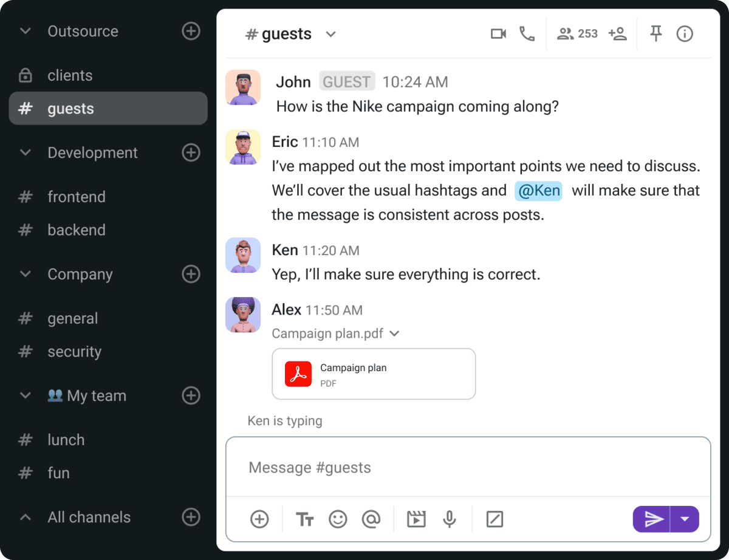Open the guests channel name dropdown
This screenshot has width=729, height=560.
pos(330,34)
